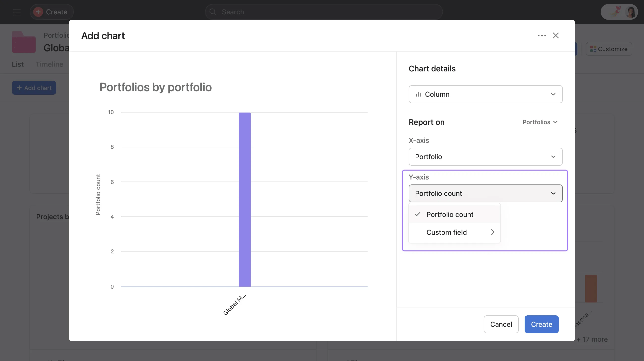The width and height of the screenshot is (644, 361).
Task: Open the three-dots more options menu
Action: (541, 35)
